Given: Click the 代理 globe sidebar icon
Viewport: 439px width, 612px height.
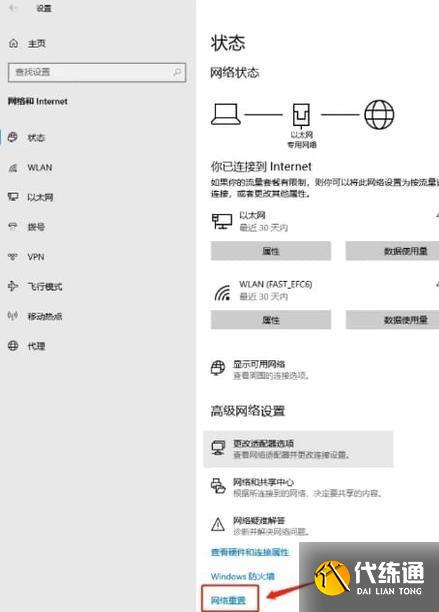Looking at the screenshot, I should [13, 345].
